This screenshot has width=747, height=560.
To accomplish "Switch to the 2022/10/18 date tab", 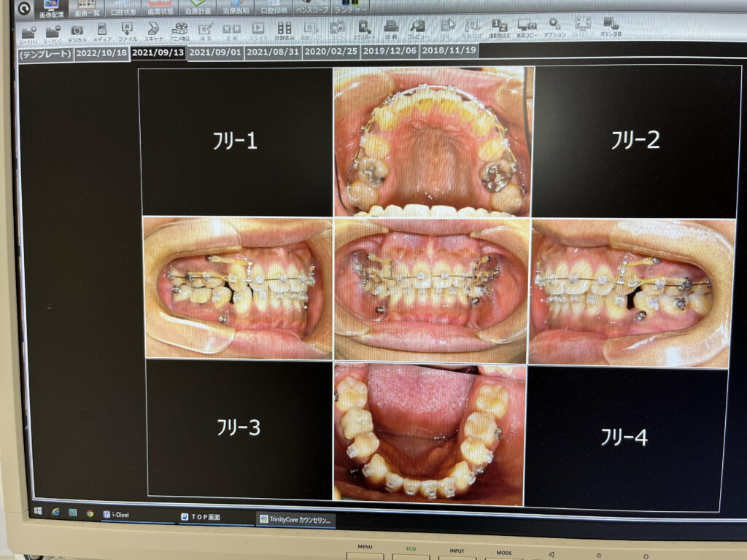I will point(102,54).
